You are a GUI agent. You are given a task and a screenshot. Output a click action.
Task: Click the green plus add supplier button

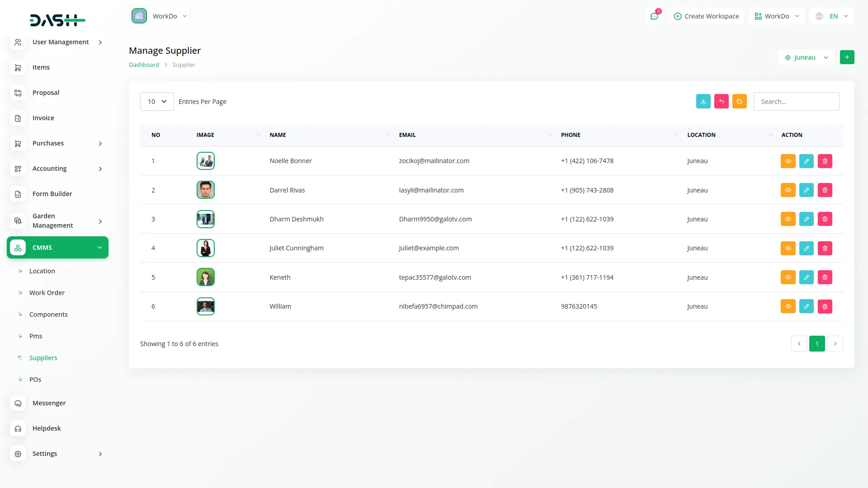click(847, 57)
